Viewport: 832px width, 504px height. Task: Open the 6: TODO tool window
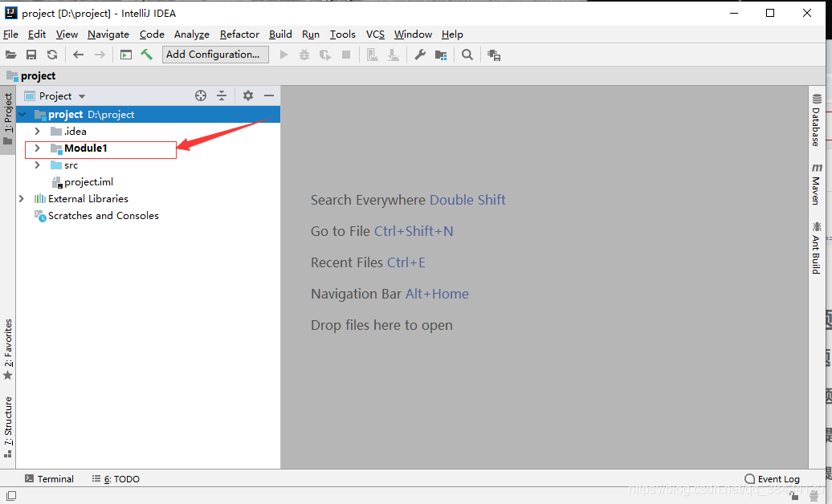coord(116,478)
